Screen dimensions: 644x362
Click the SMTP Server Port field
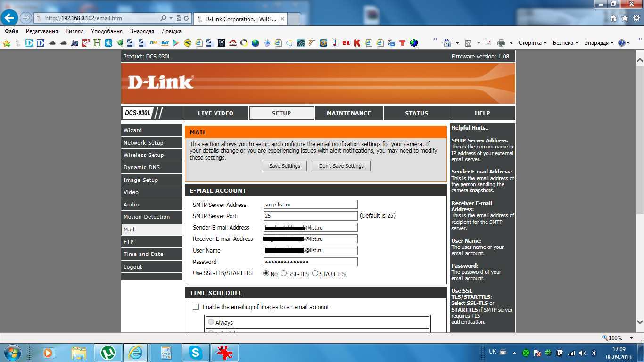(310, 216)
